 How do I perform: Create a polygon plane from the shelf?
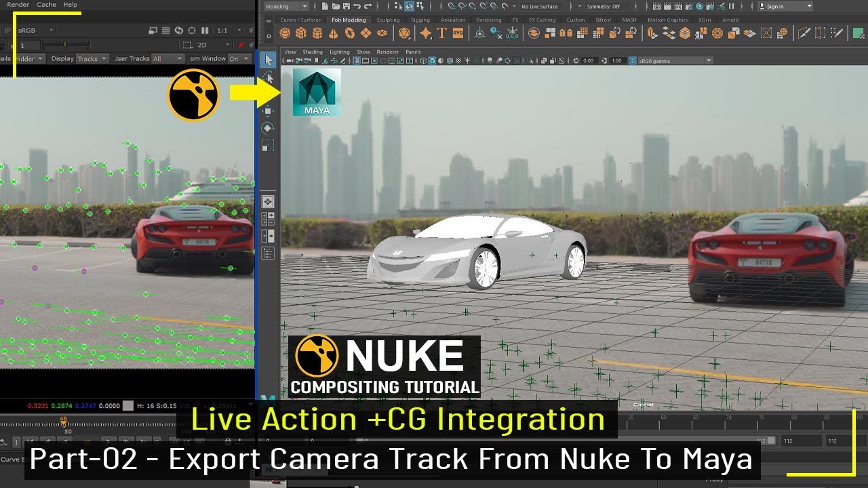click(x=366, y=33)
